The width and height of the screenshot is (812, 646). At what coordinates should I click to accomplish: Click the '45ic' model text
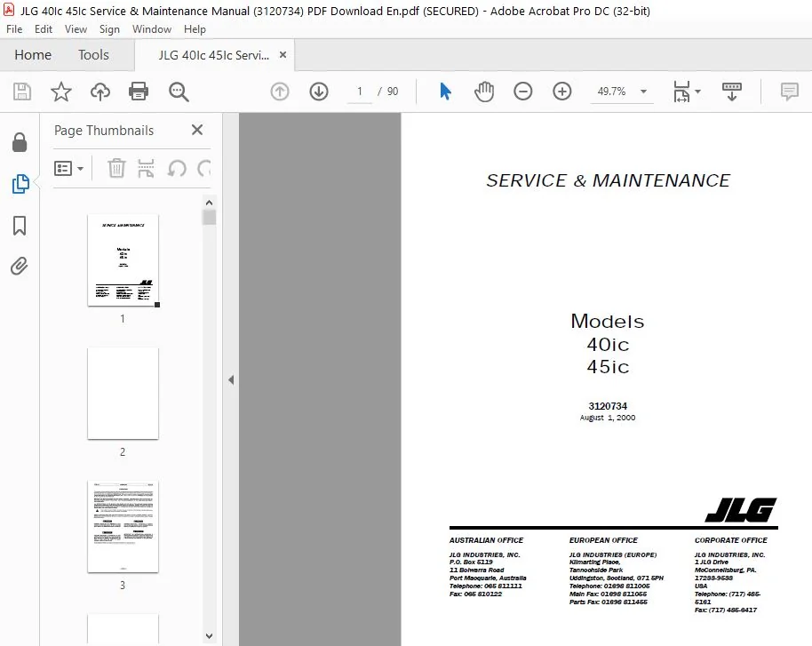[608, 367]
